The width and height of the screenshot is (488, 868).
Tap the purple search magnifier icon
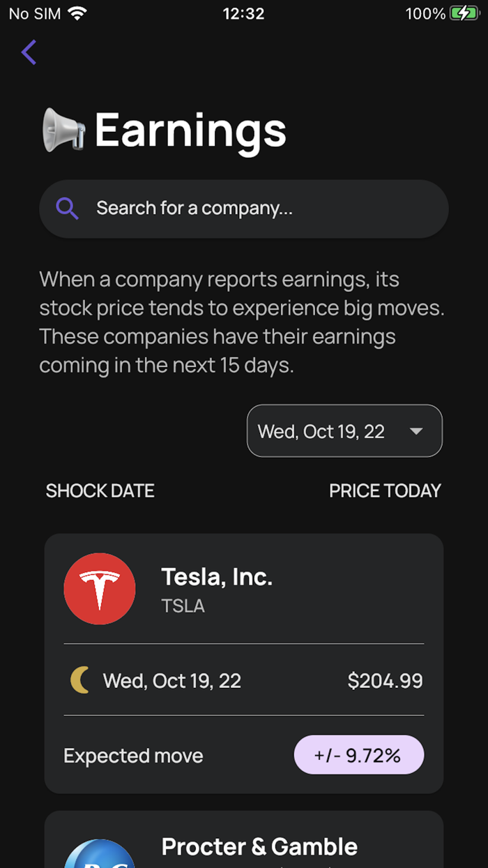pyautogui.click(x=67, y=208)
